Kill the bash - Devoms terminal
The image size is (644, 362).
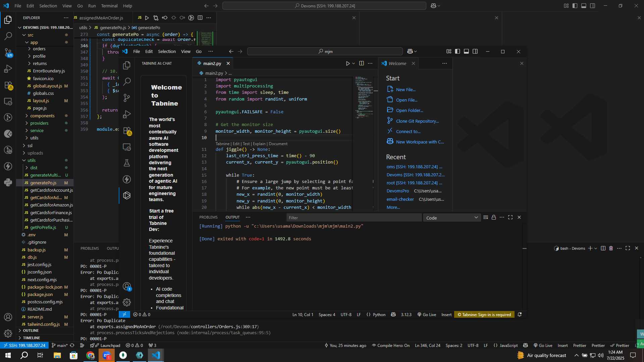(x=611, y=248)
